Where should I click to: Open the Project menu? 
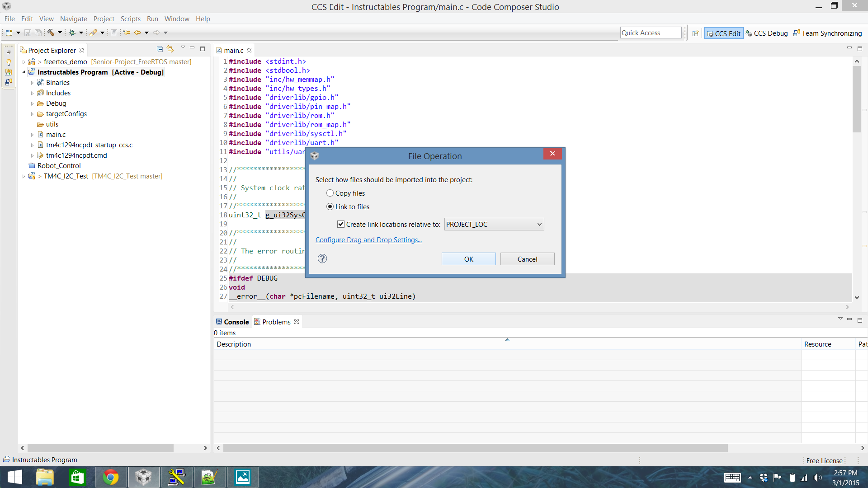point(104,19)
